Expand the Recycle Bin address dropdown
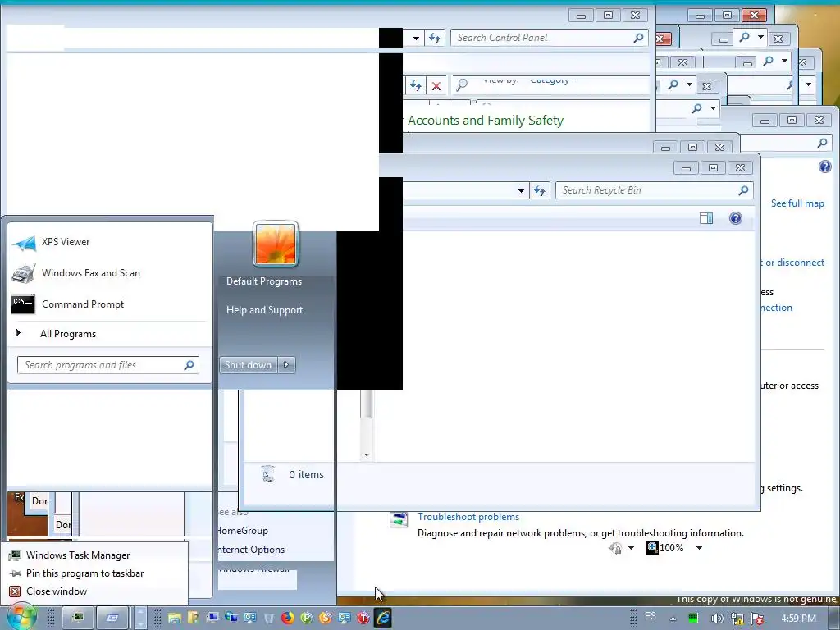The height and width of the screenshot is (630, 840). [521, 190]
